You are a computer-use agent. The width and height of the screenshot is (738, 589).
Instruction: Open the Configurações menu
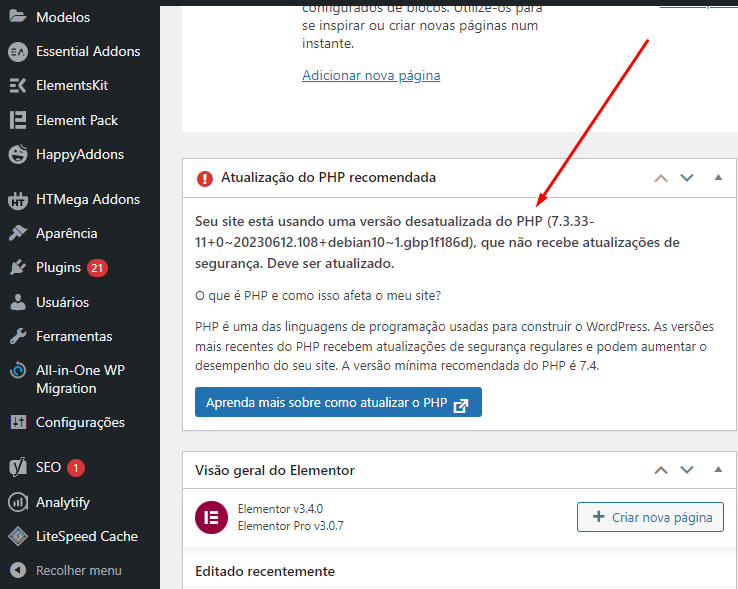80,422
